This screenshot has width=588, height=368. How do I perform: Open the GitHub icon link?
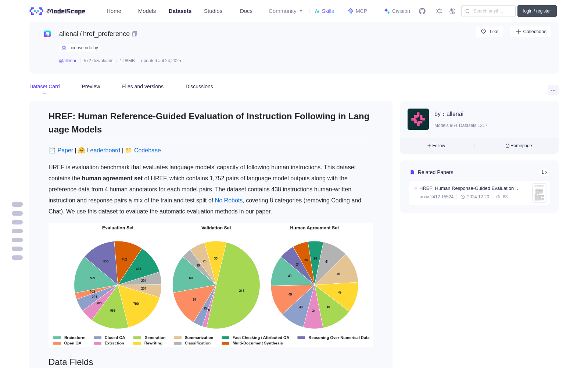coord(422,11)
